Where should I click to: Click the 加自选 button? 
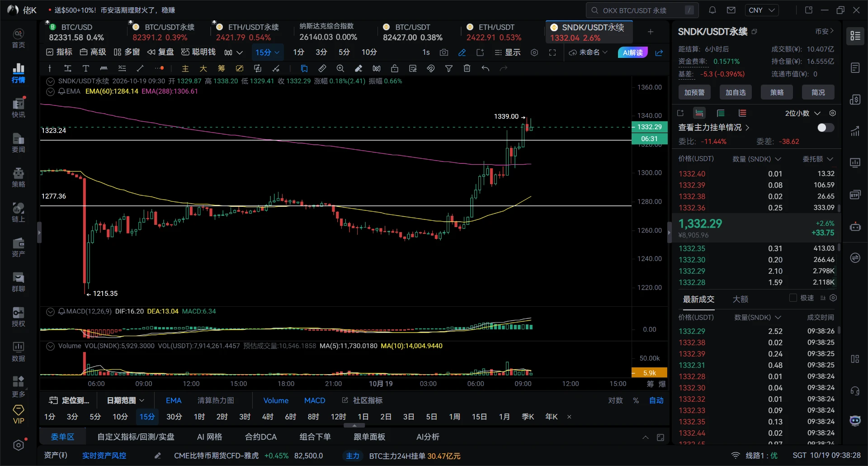coord(736,92)
